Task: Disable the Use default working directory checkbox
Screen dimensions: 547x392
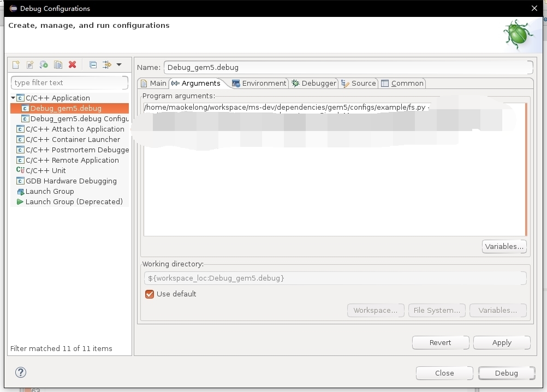Action: [150, 294]
